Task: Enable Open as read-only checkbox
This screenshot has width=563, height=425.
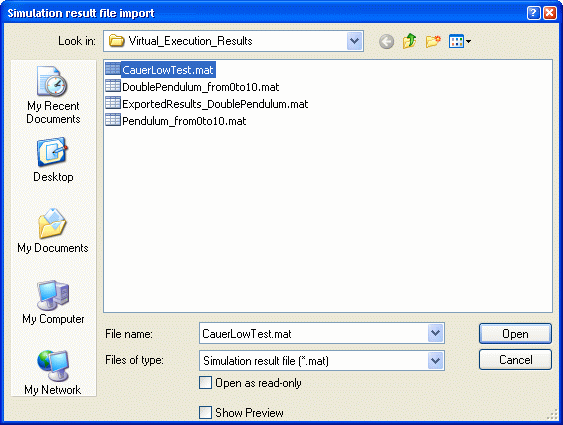Action: tap(205, 383)
